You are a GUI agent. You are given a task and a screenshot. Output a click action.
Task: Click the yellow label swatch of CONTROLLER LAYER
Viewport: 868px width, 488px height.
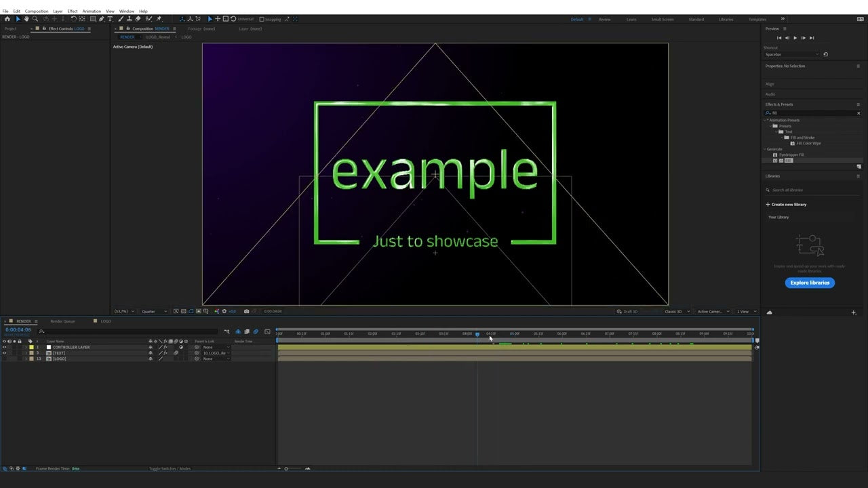pyautogui.click(x=31, y=347)
